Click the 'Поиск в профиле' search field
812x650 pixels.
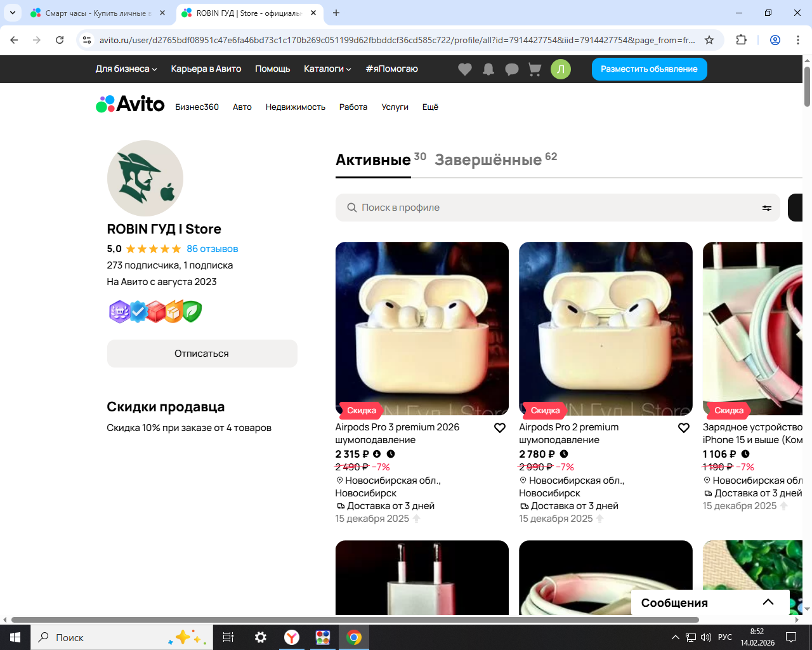(x=558, y=208)
